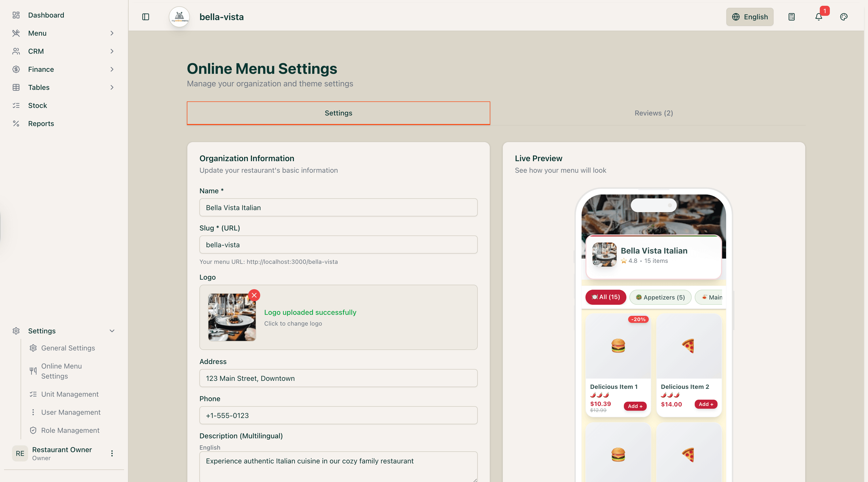Click the theme palette icon in header
The height and width of the screenshot is (482, 868).
tap(844, 17)
